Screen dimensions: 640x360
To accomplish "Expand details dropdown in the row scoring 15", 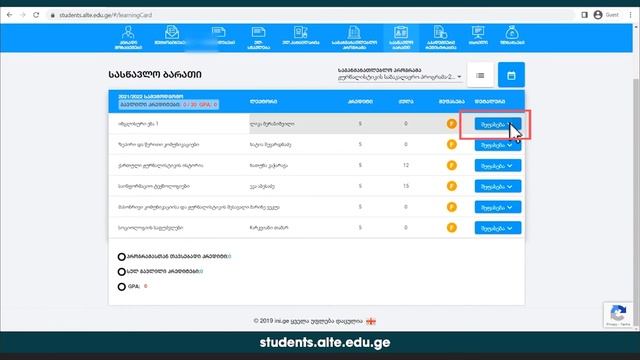I will click(x=498, y=187).
